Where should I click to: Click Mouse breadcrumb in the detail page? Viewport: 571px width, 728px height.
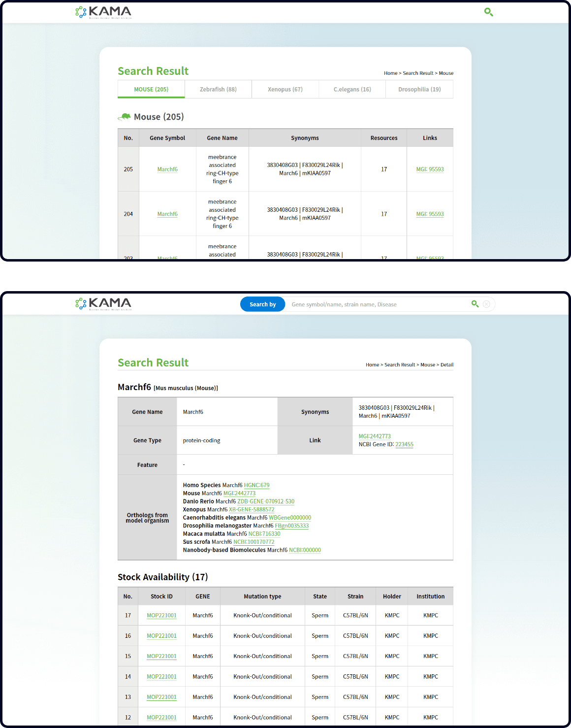click(x=428, y=364)
